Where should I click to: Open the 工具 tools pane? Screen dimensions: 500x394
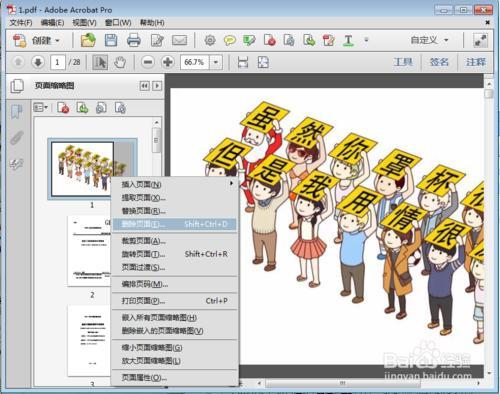coord(403,62)
